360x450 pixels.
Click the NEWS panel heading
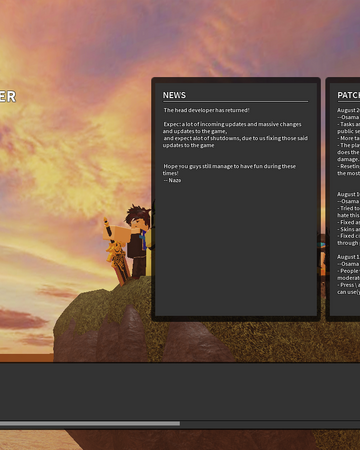(x=174, y=95)
